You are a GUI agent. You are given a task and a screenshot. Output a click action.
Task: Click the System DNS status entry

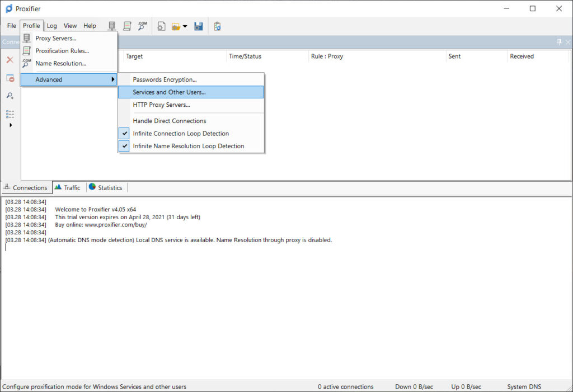[524, 386]
